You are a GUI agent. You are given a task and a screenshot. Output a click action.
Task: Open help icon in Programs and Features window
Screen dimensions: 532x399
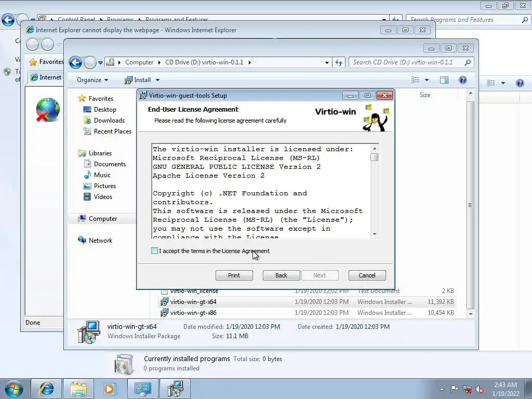(520, 83)
